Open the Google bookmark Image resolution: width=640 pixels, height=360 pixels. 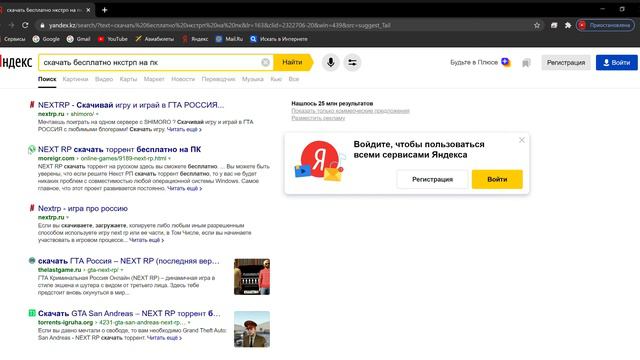47,39
